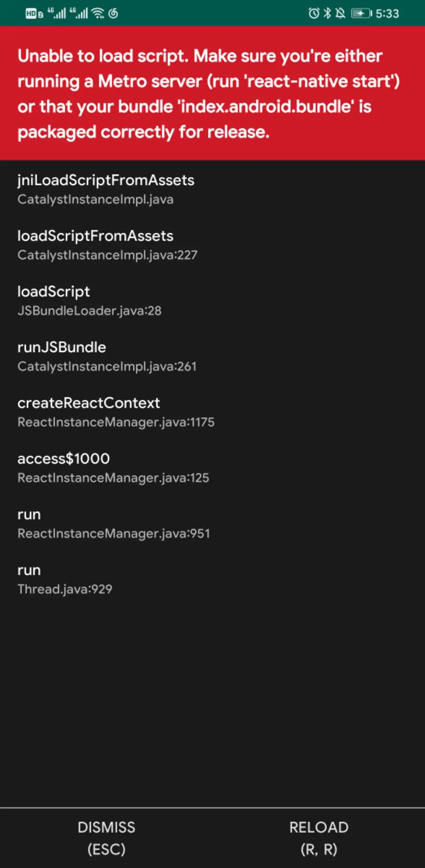Tap the alarm clock status icon
This screenshot has height=868, width=425.
(314, 13)
